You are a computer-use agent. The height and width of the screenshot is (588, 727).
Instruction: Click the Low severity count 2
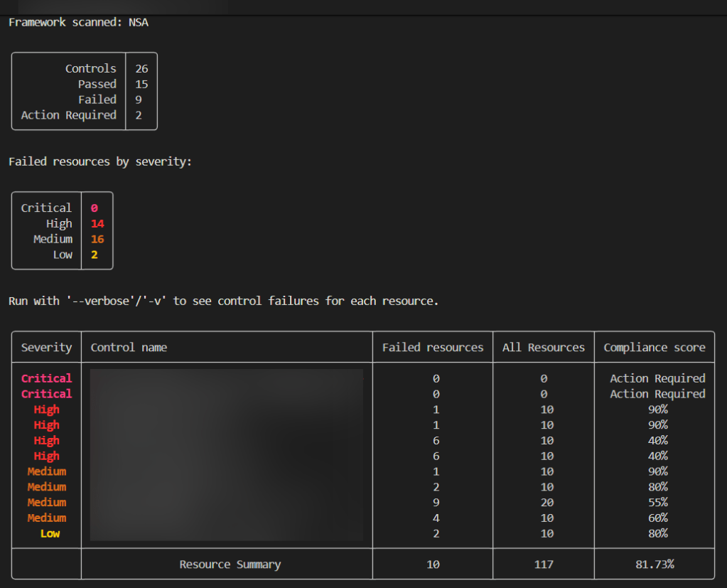pos(94,255)
